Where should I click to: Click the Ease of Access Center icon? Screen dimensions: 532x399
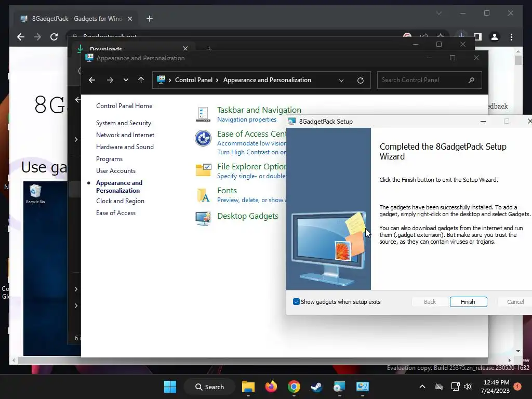(x=203, y=138)
